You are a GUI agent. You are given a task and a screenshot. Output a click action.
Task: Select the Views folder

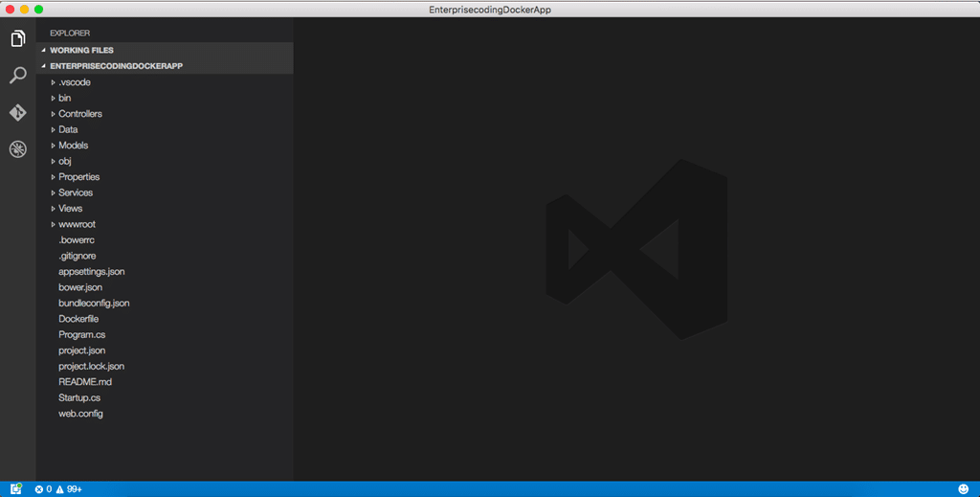coord(71,208)
